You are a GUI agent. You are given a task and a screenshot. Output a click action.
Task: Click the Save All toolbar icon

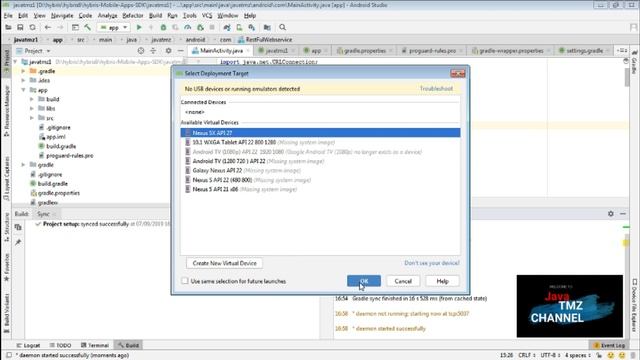[x=20, y=27]
